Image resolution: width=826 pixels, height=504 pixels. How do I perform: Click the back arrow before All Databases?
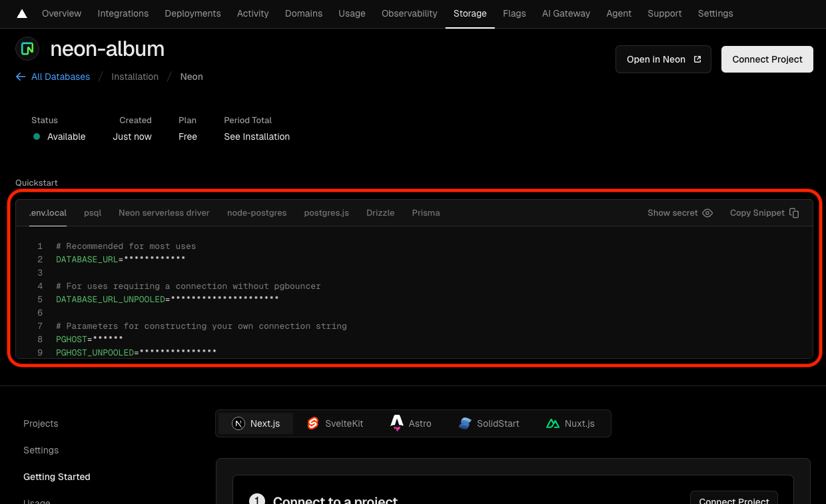[x=21, y=77]
